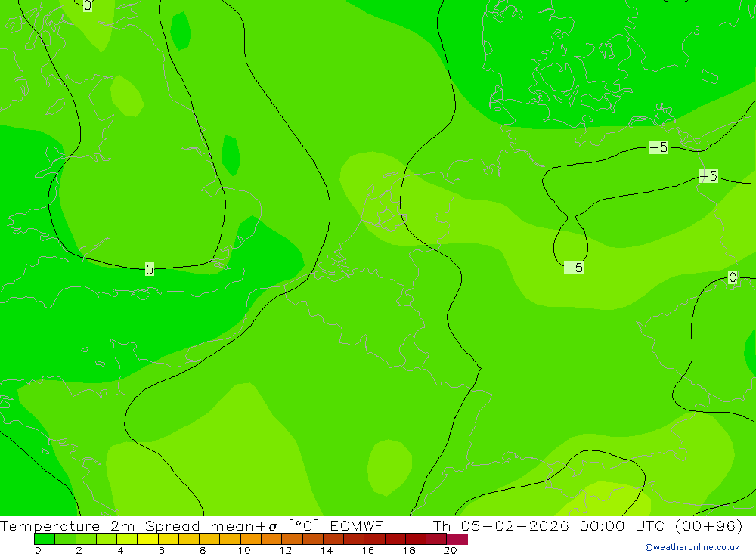Click the legend scale value 10

244,550
